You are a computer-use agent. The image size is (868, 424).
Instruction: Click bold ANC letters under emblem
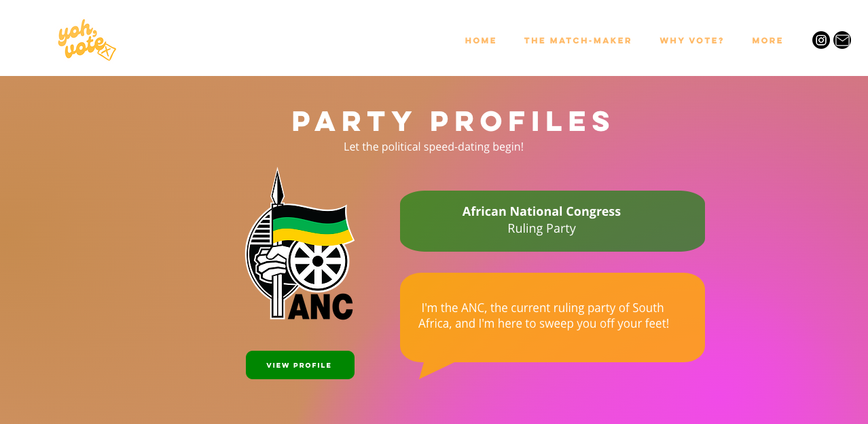click(321, 307)
